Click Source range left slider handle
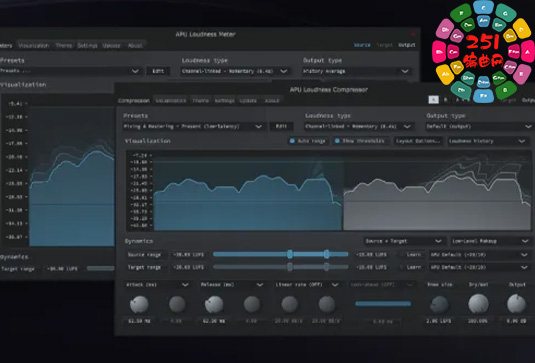The height and width of the screenshot is (363, 535). point(290,254)
